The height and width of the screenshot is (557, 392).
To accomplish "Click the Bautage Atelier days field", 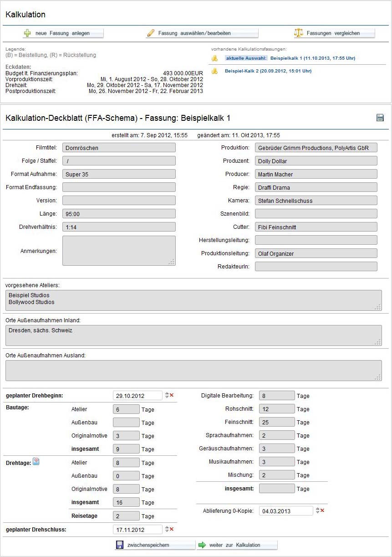I will 126,409.
